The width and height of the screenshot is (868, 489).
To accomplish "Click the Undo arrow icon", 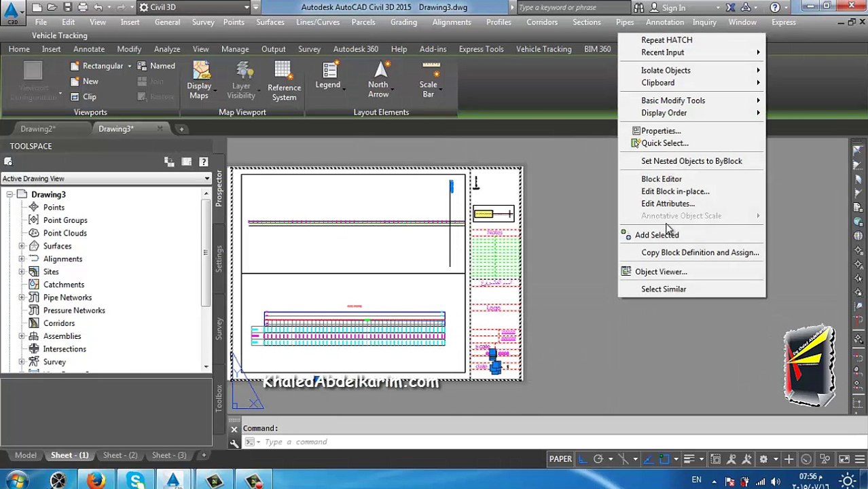I will [x=98, y=7].
